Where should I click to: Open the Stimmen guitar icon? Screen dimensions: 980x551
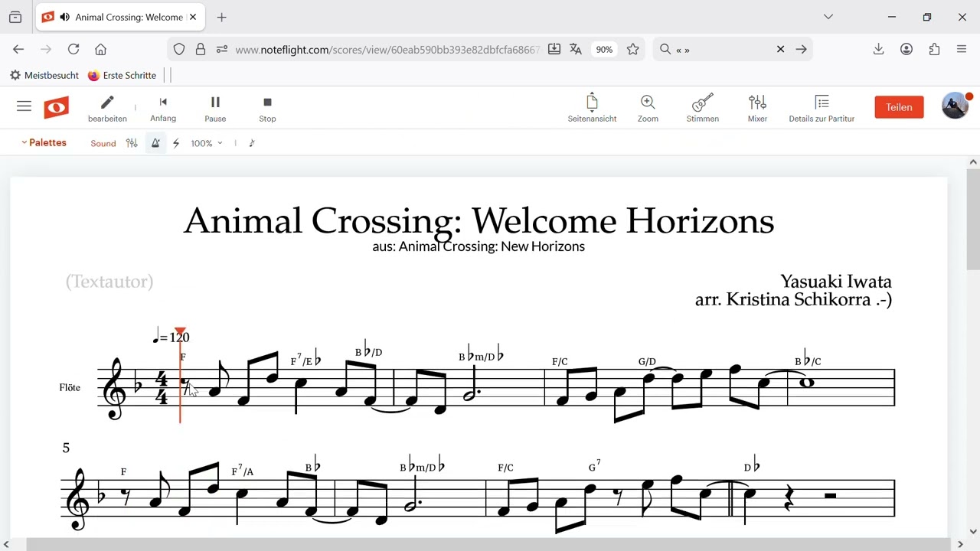702,108
